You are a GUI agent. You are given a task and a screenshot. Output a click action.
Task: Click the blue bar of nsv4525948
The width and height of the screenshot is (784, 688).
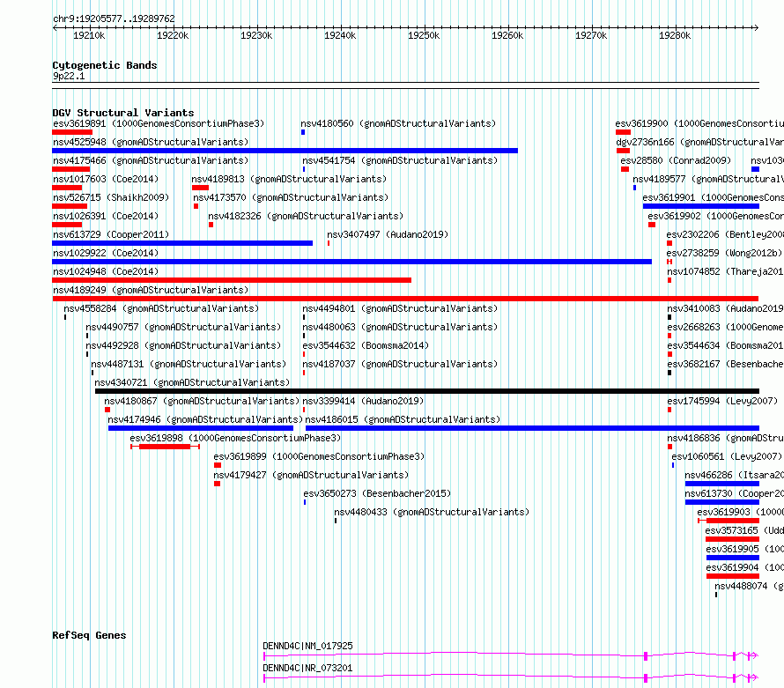285,151
